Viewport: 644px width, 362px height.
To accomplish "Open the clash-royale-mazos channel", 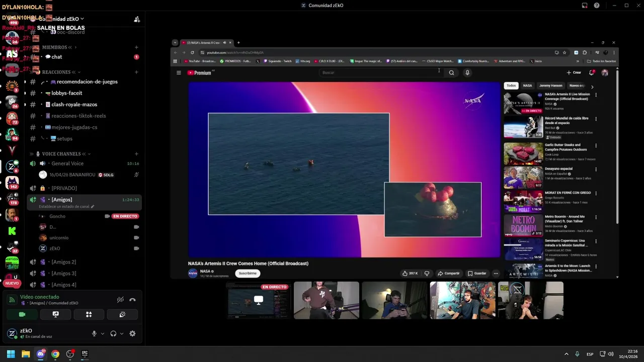I will 84,105.
